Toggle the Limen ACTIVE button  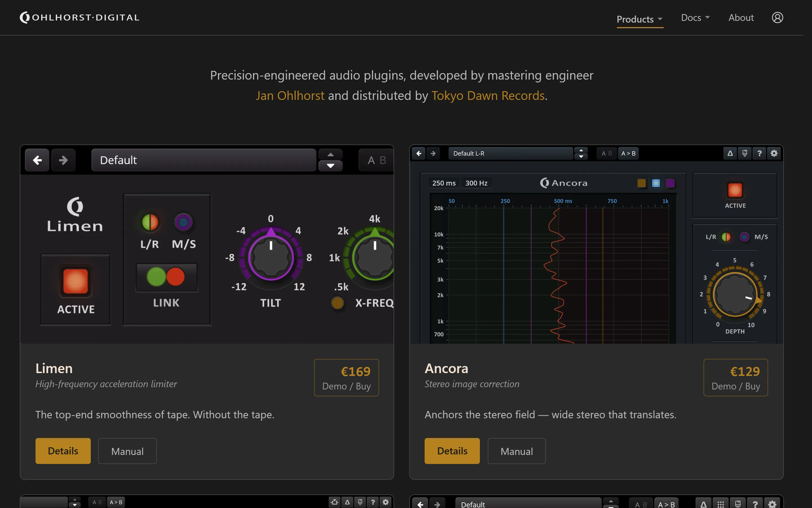coord(76,281)
